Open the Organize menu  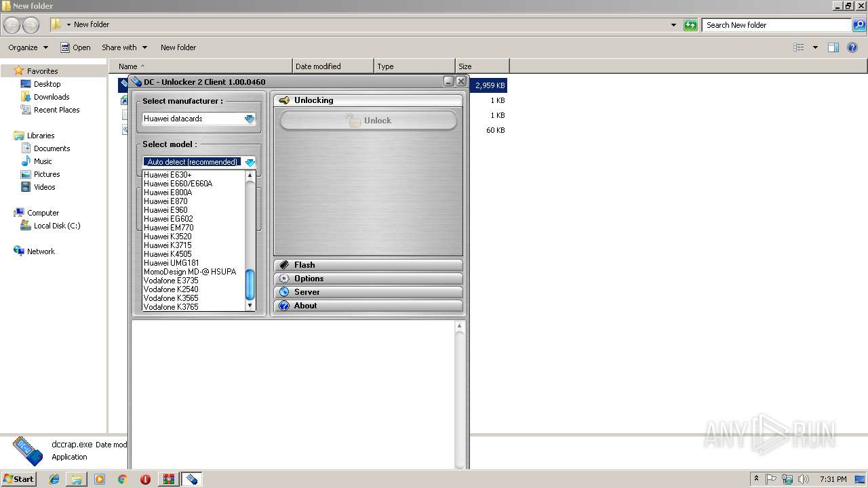[x=28, y=47]
